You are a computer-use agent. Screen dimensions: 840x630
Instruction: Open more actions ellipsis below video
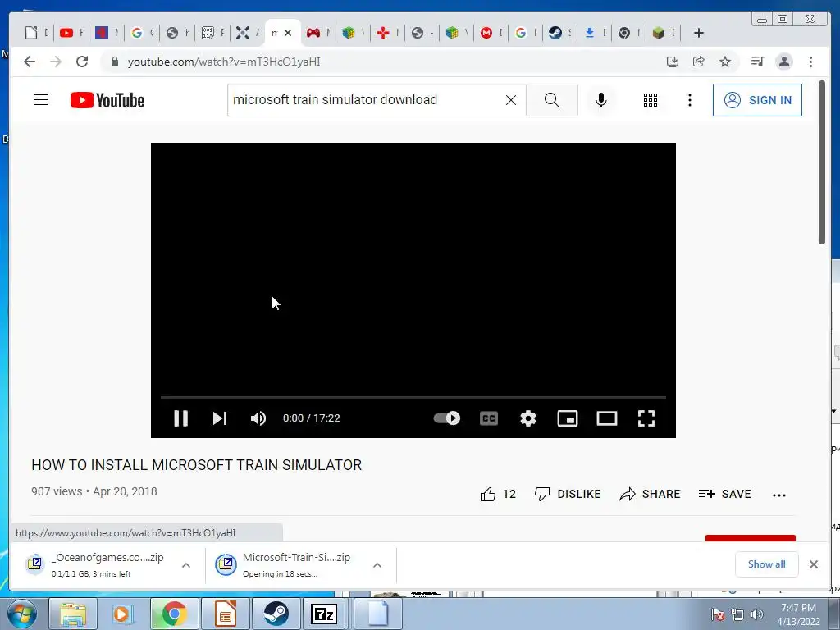779,495
